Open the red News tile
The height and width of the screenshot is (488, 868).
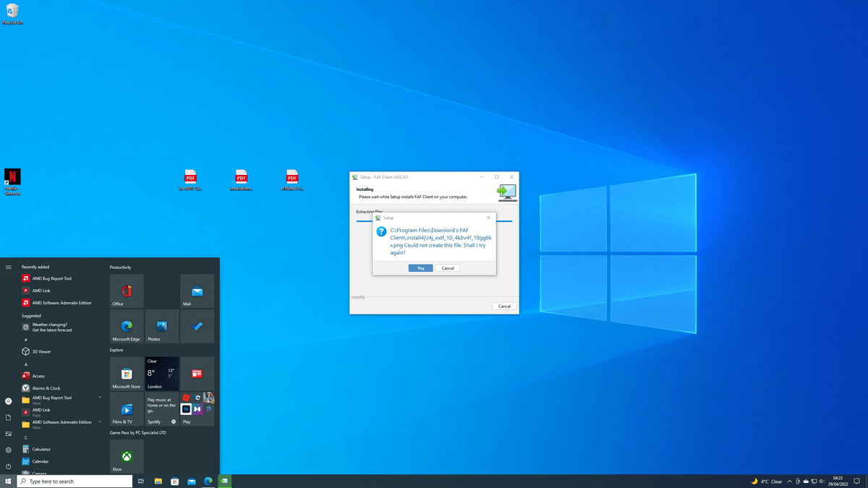197,374
